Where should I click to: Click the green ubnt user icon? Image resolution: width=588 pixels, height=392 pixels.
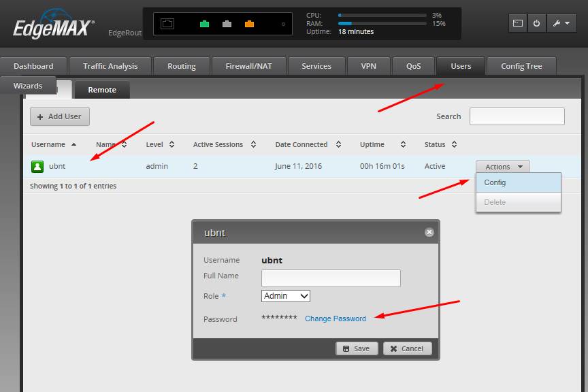tap(37, 166)
